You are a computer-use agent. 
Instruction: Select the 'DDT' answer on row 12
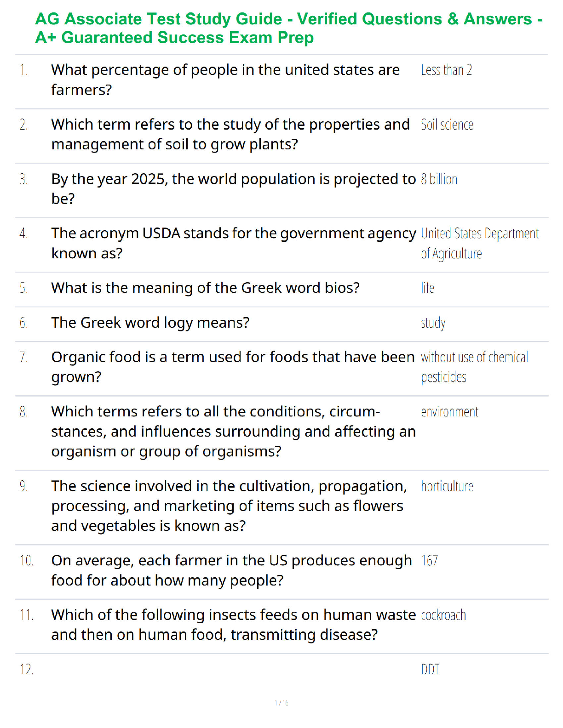tap(430, 669)
